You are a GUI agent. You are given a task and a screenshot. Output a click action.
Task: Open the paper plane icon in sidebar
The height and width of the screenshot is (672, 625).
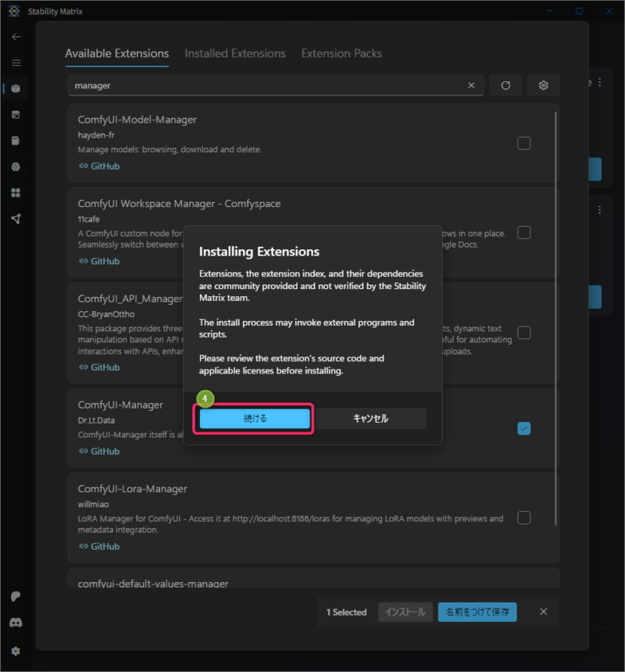16,219
